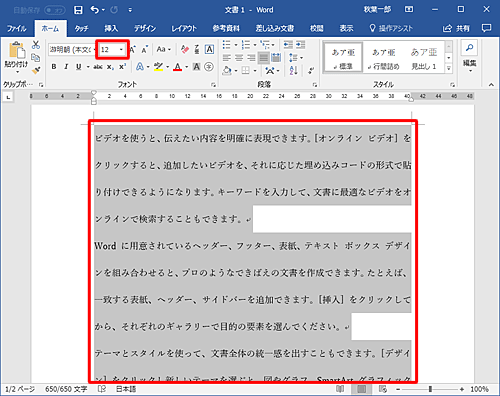
Task: Align text right
Action: pos(251,58)
